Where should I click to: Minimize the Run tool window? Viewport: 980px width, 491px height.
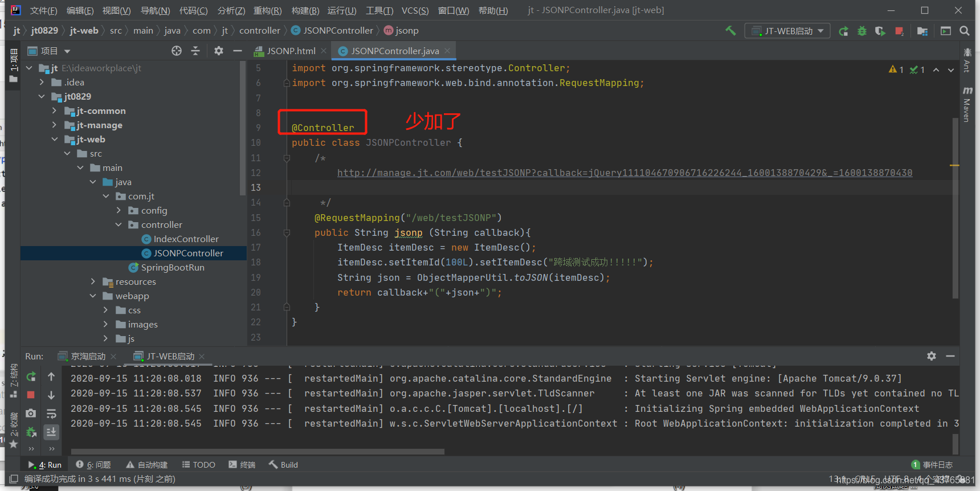click(950, 356)
